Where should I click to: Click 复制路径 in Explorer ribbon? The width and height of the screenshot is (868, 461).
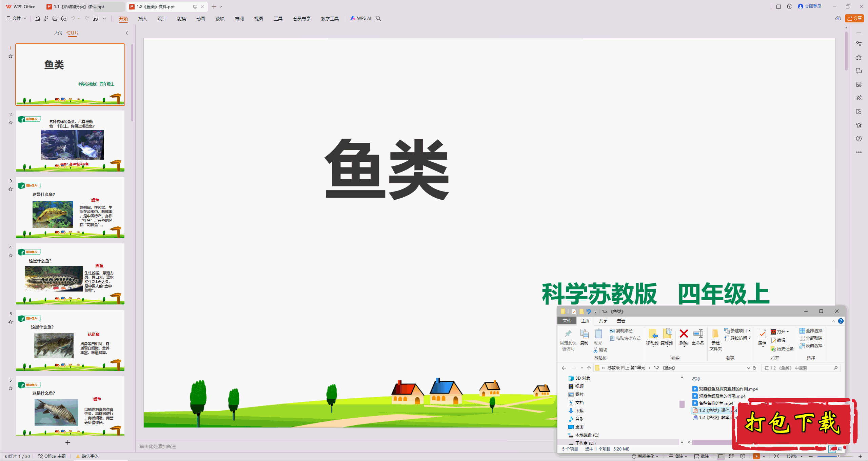[x=621, y=330]
